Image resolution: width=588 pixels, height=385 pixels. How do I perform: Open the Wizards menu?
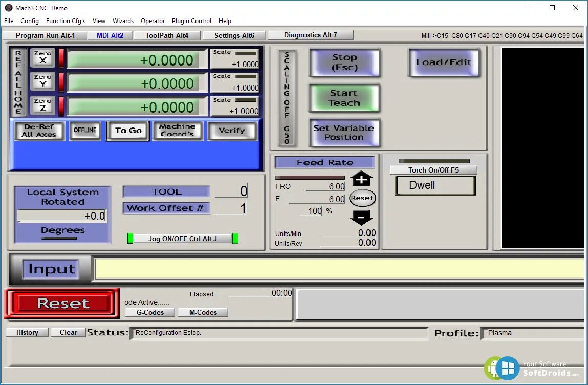pos(123,21)
